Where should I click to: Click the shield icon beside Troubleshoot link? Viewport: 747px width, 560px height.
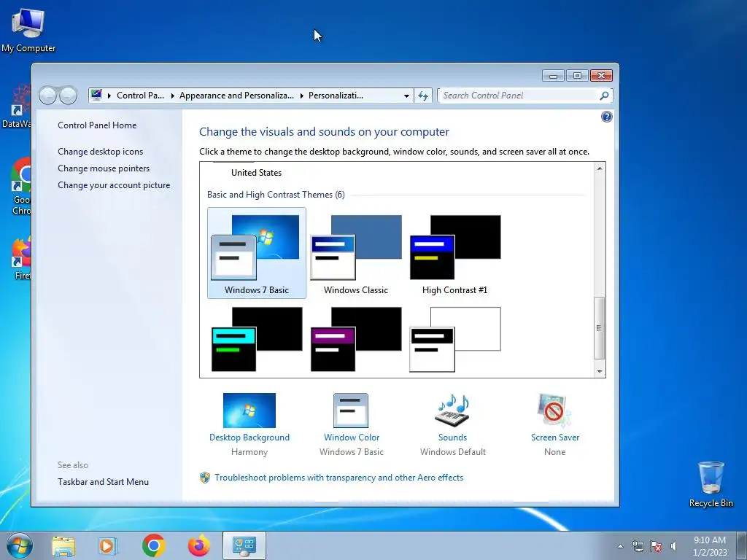[205, 478]
